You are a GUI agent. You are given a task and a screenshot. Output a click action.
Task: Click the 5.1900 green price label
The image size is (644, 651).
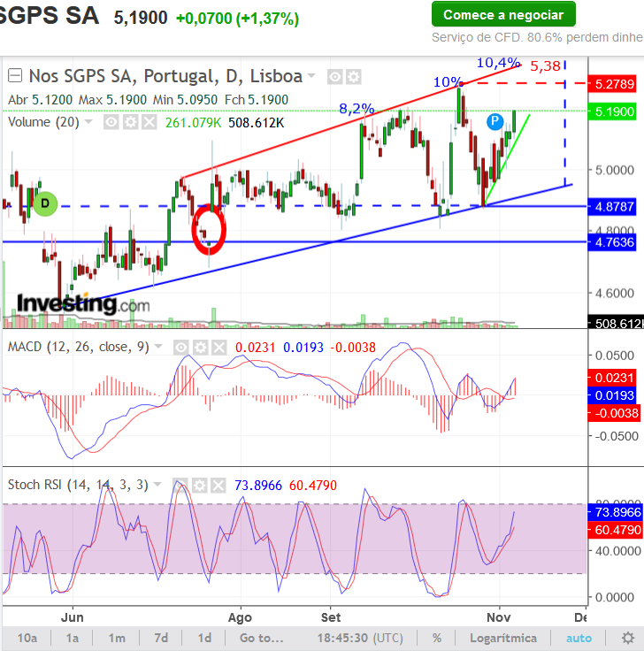pos(613,111)
